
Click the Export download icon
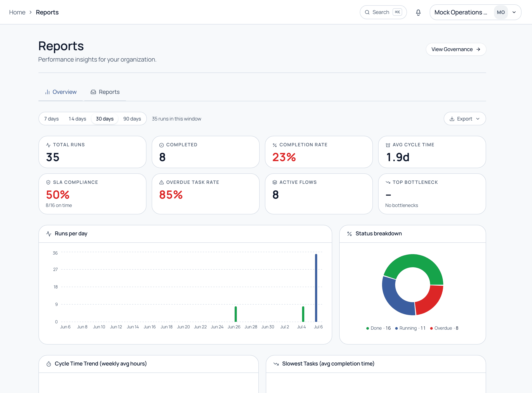click(452, 119)
